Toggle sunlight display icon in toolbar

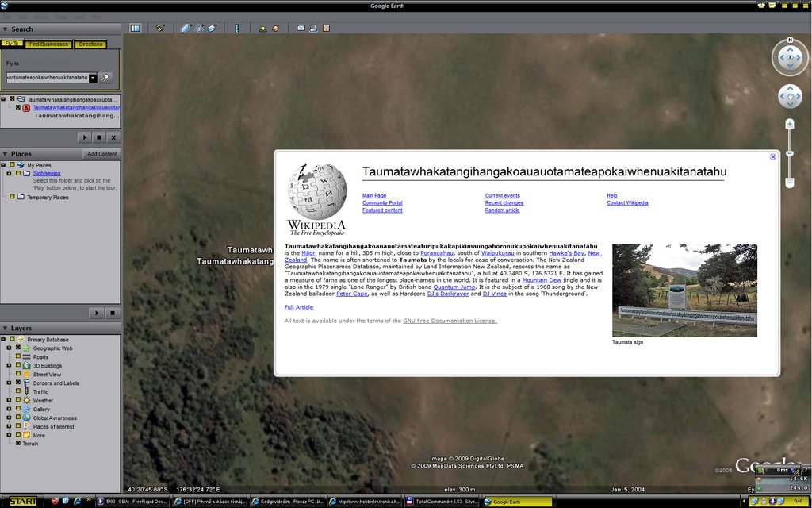[x=262, y=29]
